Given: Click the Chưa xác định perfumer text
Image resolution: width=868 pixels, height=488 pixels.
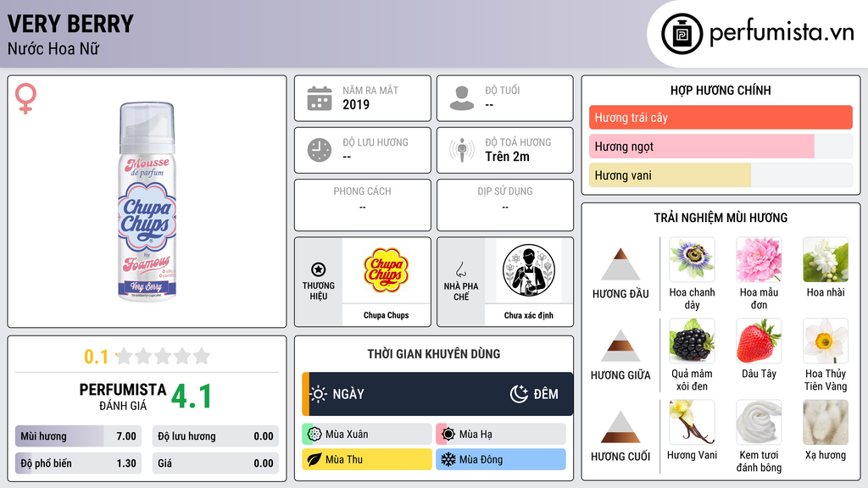Looking at the screenshot, I should click(529, 315).
